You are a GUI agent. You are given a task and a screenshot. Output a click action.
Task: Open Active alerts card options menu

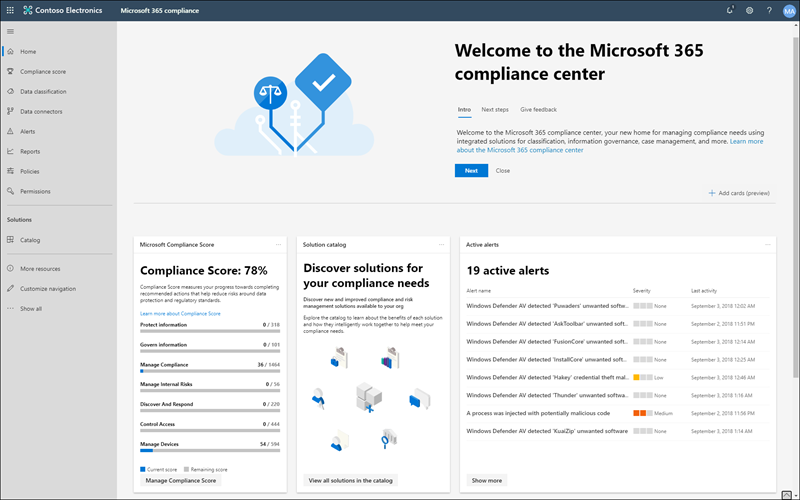tap(768, 245)
